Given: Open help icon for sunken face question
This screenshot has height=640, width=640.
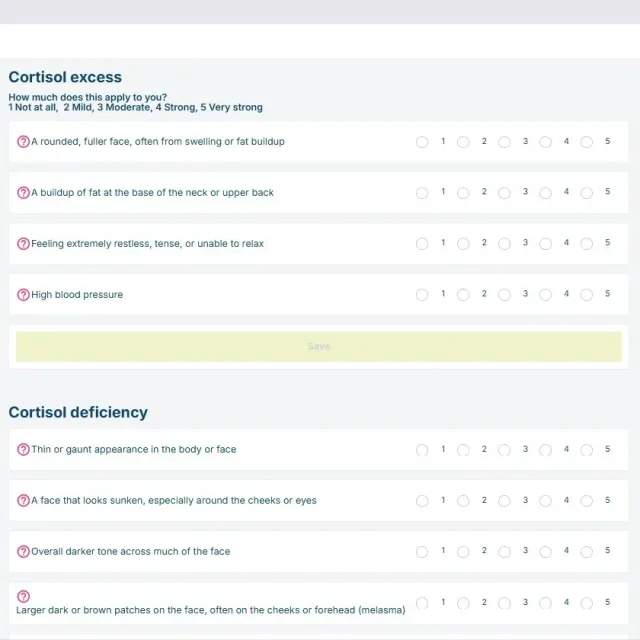Looking at the screenshot, I should (x=23, y=501).
